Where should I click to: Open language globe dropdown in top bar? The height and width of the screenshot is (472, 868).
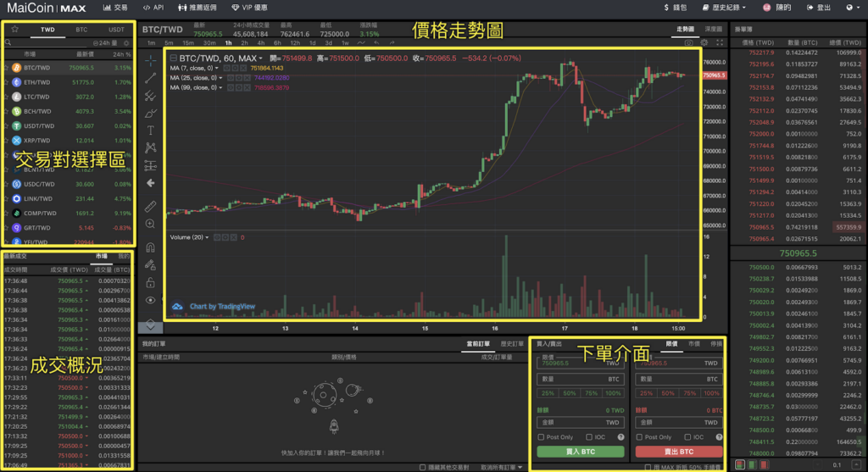click(x=853, y=8)
